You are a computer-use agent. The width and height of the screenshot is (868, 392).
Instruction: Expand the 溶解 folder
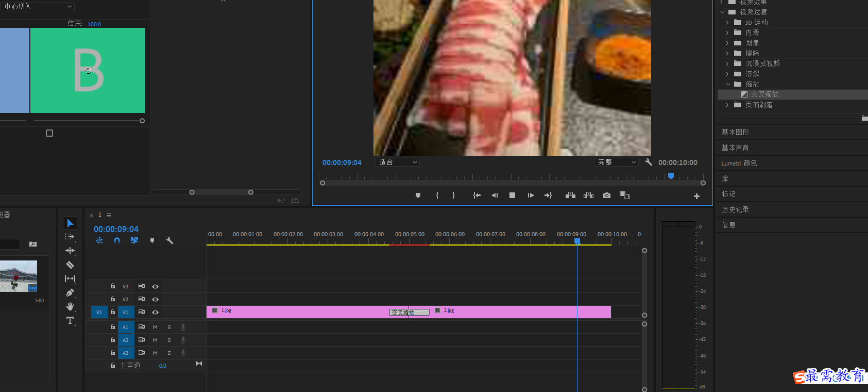click(727, 74)
